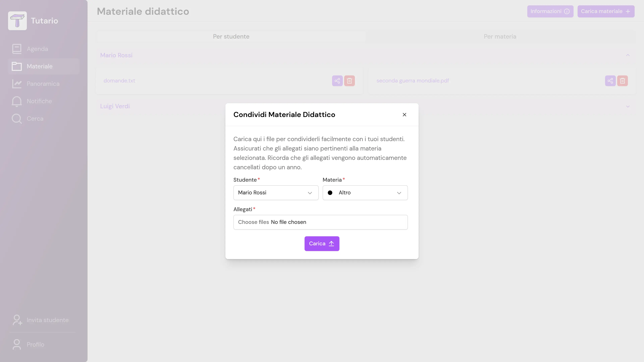Delete the domande.txt file
The image size is (644, 362).
349,81
